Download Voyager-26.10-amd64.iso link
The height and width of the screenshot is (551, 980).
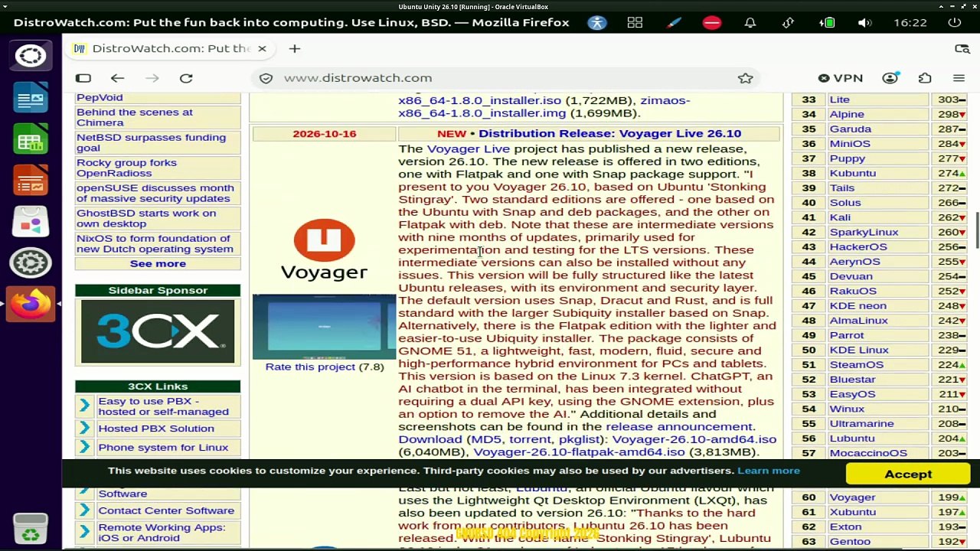pyautogui.click(x=694, y=439)
